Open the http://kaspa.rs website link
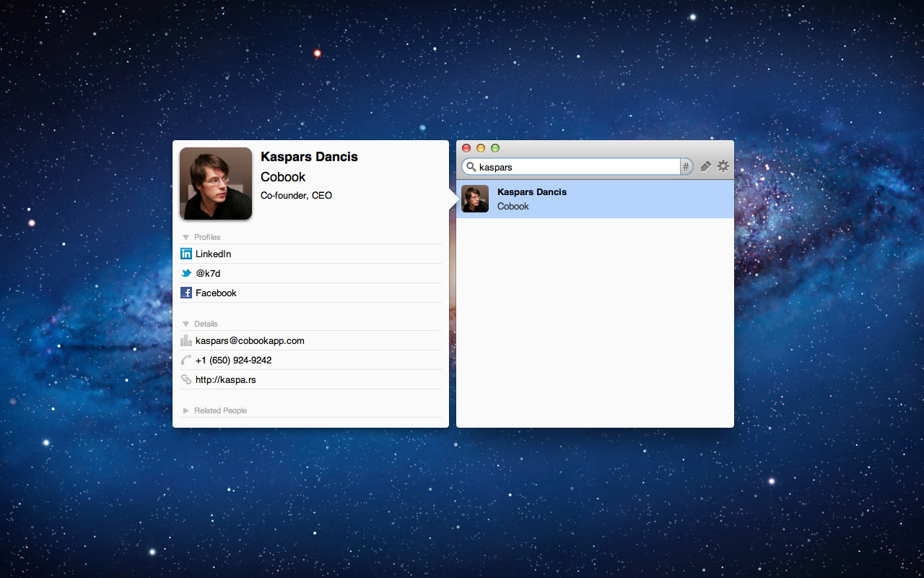The image size is (924, 578). [x=225, y=380]
